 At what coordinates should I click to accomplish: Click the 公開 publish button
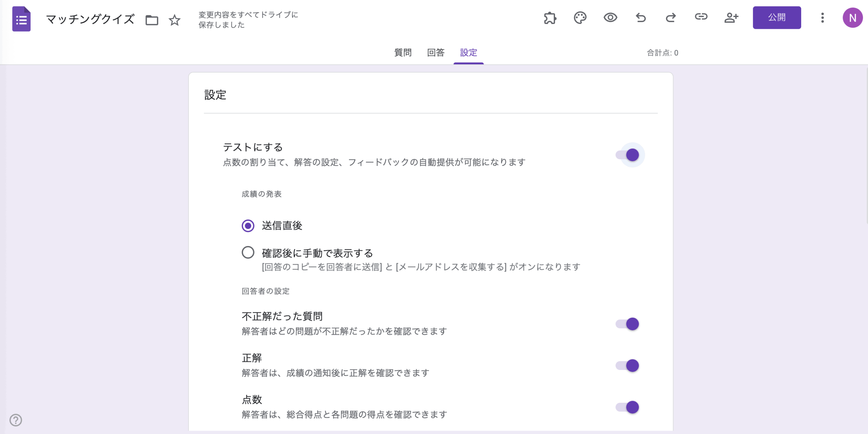pos(777,18)
